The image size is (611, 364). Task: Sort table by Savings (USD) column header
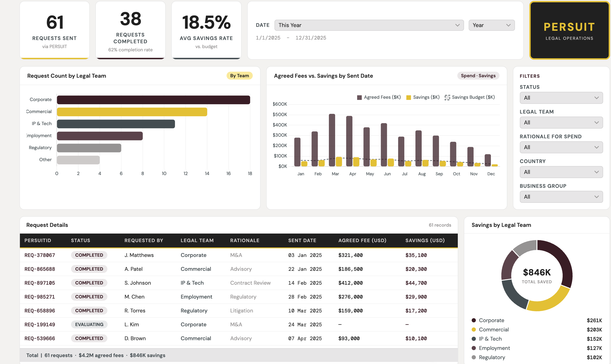tap(425, 241)
